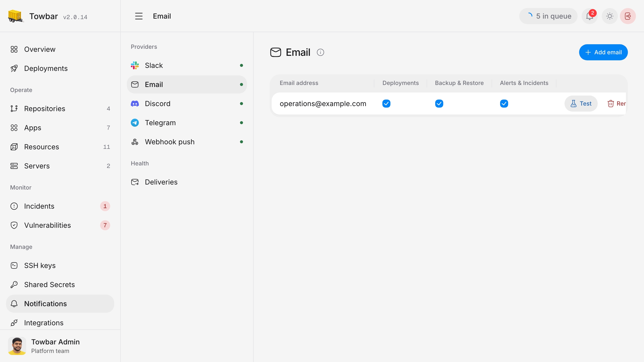Open Resources in the sidebar

(60, 147)
